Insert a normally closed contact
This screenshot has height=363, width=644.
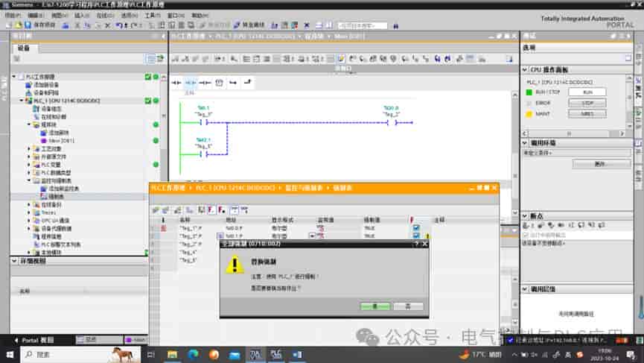[190, 83]
